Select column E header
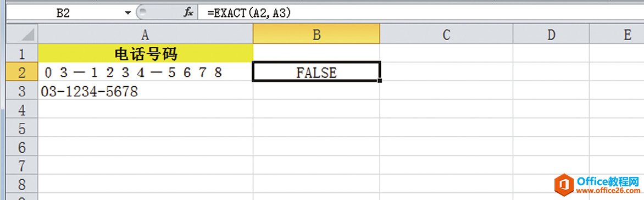 pos(617,35)
